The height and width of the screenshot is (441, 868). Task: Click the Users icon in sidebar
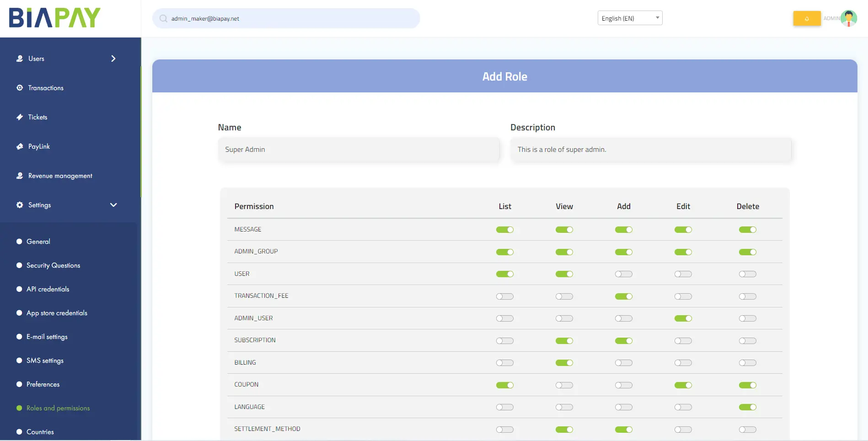click(x=20, y=59)
